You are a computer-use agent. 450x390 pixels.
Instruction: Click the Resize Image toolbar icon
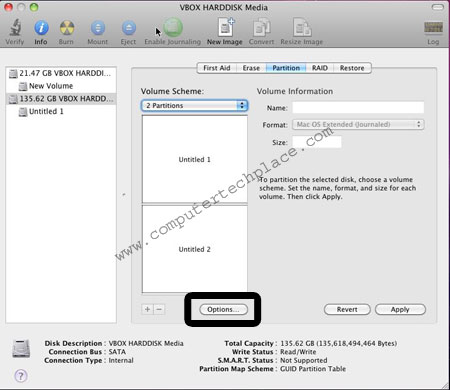tap(302, 27)
